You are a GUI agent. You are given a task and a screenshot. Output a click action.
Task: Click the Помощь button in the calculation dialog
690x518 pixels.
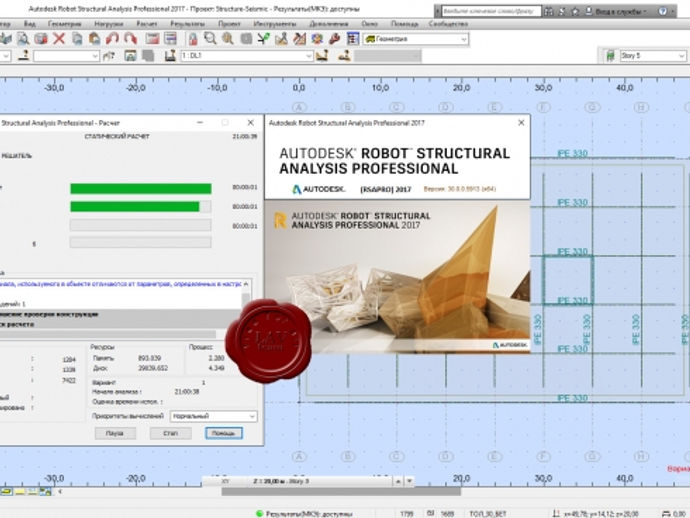click(224, 434)
